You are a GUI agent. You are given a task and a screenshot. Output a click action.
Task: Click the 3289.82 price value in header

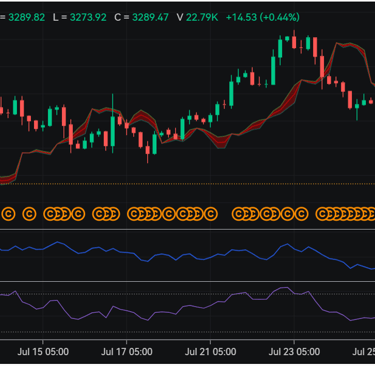[x=26, y=17]
